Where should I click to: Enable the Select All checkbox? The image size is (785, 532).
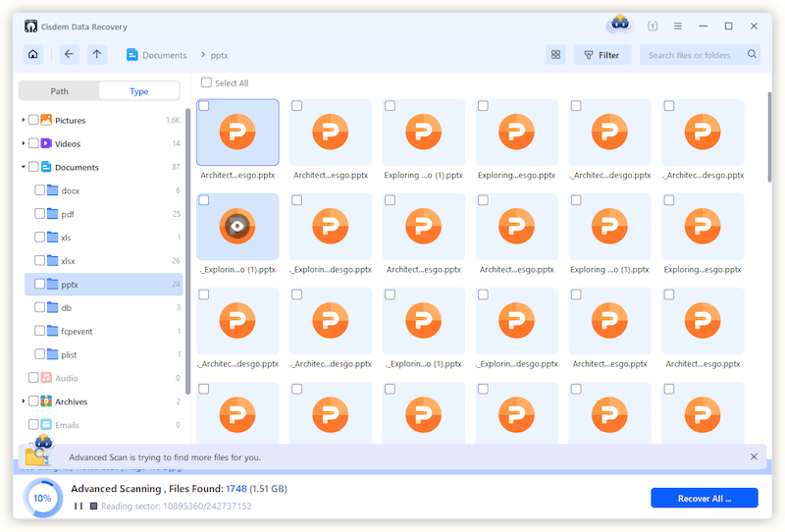206,82
